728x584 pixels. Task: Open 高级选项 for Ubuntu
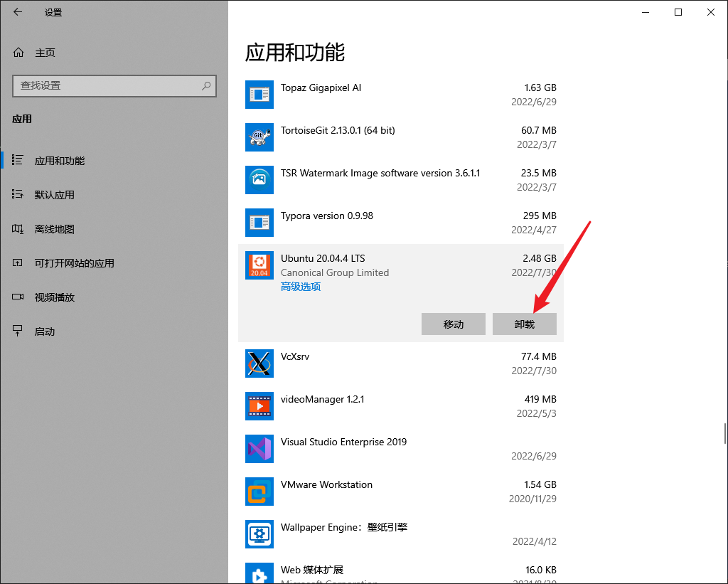(299, 286)
